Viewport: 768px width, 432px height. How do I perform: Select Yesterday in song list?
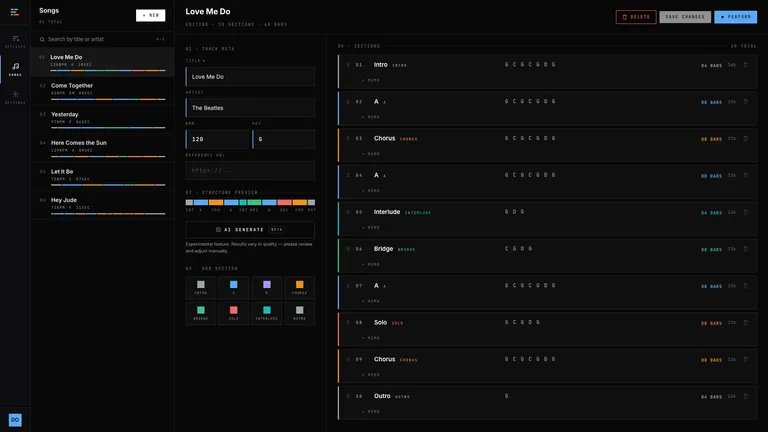tap(102, 120)
